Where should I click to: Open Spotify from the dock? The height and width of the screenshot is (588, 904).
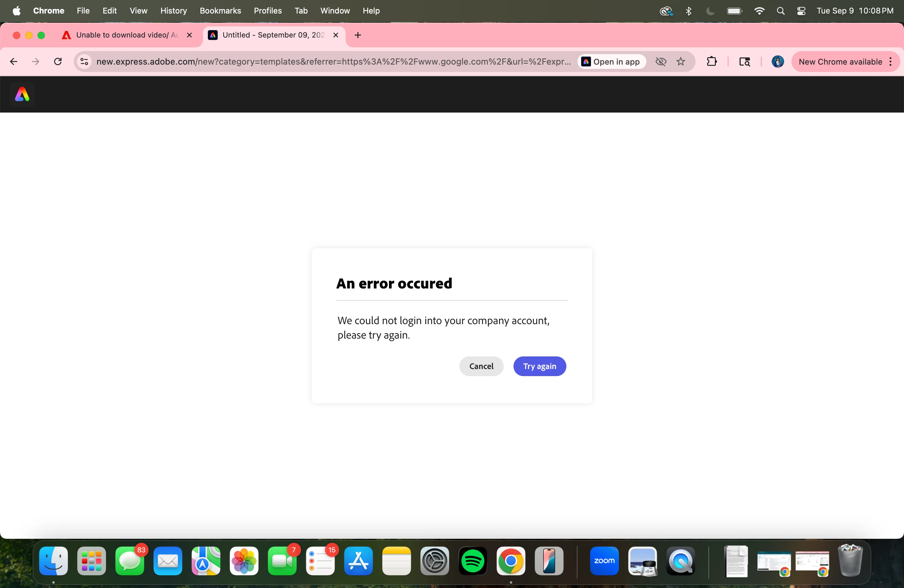point(473,561)
